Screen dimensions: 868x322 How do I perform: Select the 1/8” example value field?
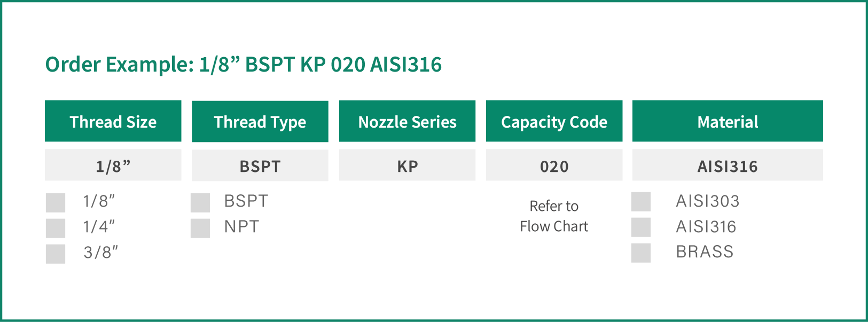[x=113, y=165]
